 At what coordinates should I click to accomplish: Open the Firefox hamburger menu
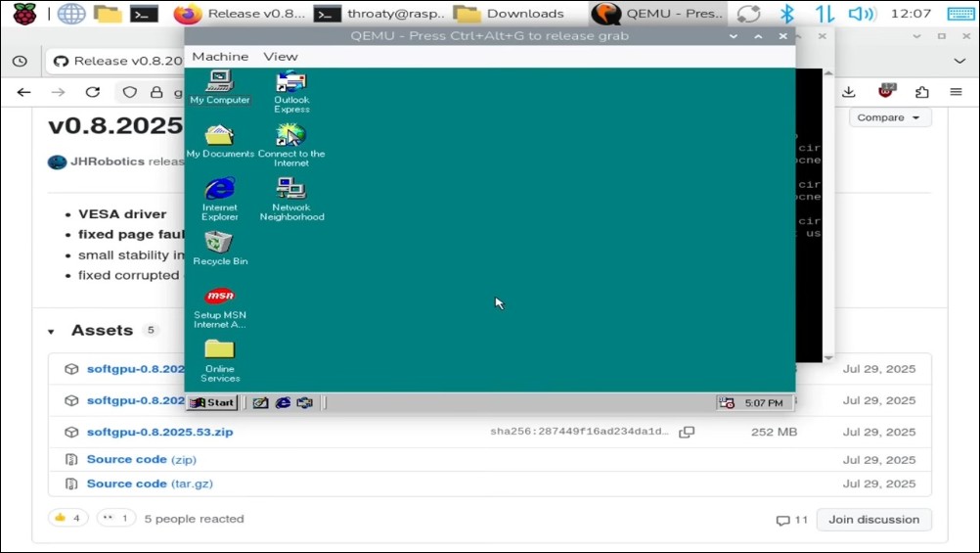[956, 92]
